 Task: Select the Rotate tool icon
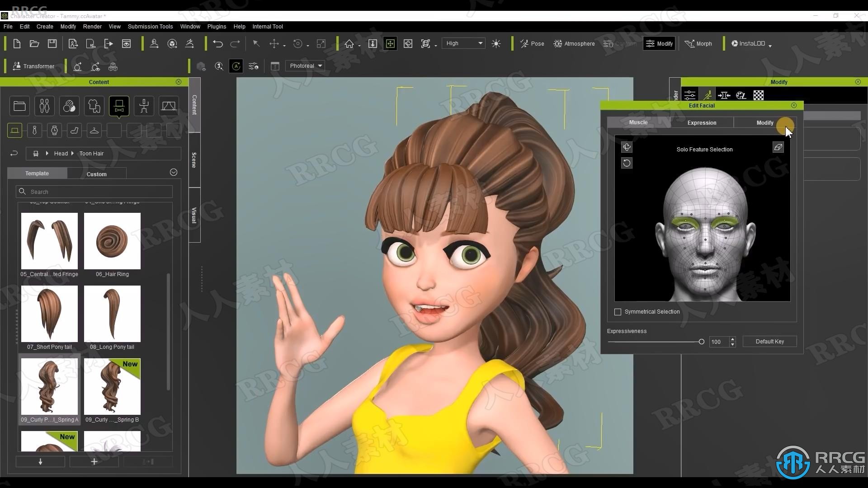tap(297, 43)
